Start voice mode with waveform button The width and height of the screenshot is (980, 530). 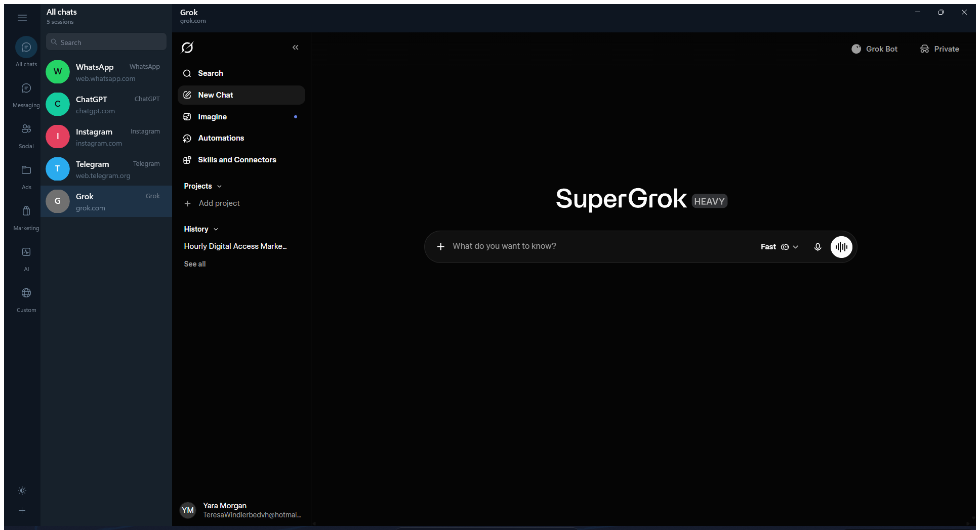pos(841,247)
